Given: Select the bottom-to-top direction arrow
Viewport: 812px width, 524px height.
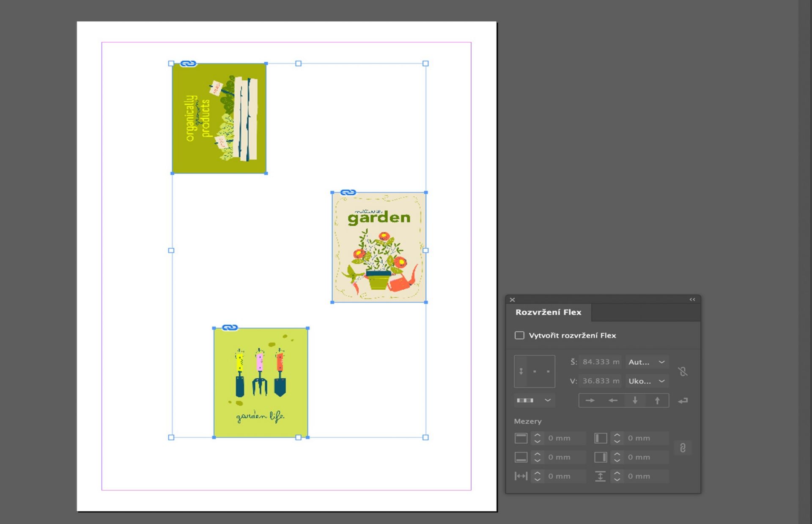Looking at the screenshot, I should [x=657, y=401].
